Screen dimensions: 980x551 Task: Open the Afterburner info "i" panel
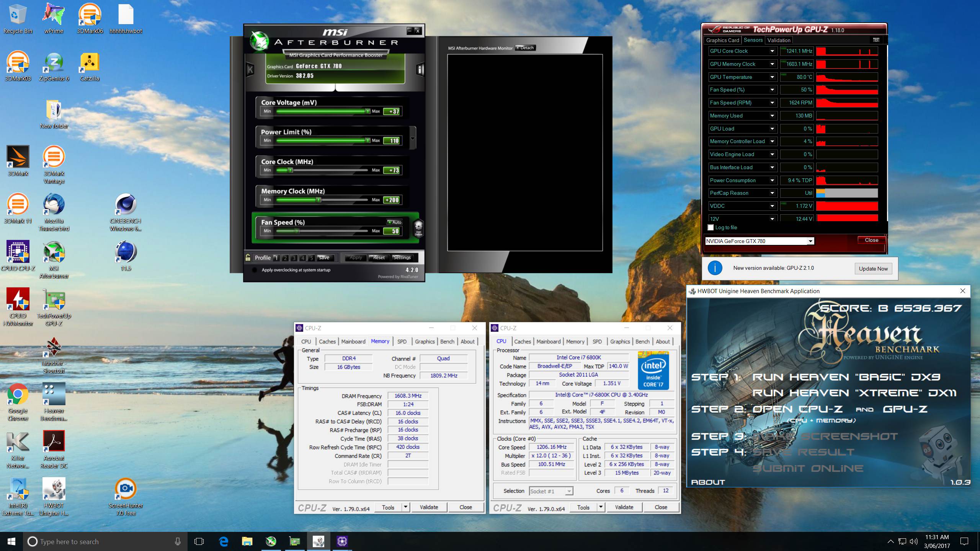420,70
